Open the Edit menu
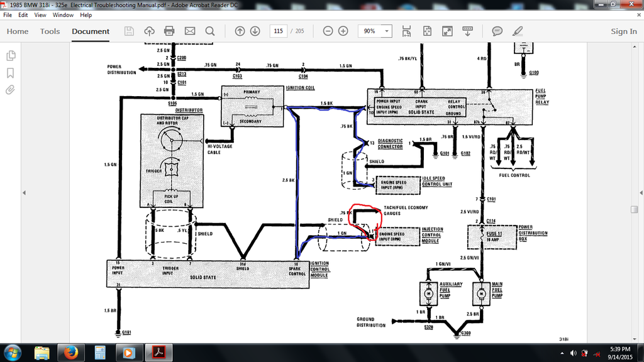 pos(23,15)
